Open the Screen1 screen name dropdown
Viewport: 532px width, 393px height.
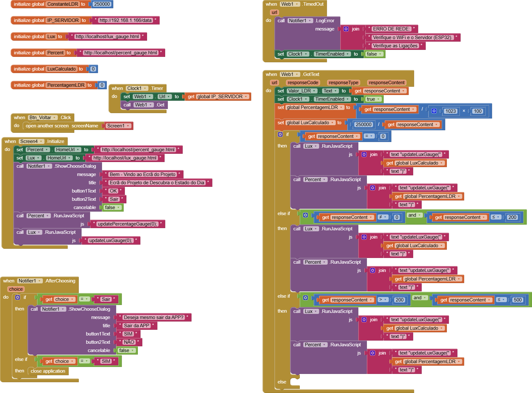[118, 126]
